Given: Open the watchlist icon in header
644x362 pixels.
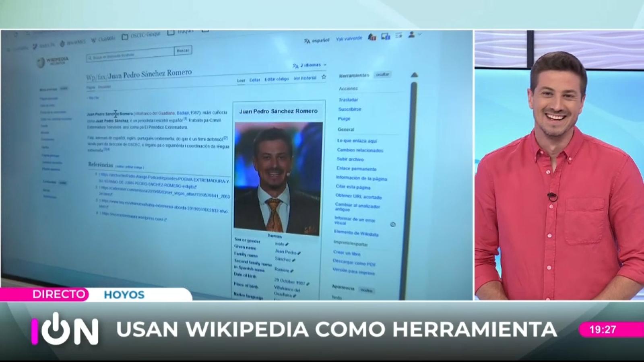Looking at the screenshot, I should (x=399, y=35).
